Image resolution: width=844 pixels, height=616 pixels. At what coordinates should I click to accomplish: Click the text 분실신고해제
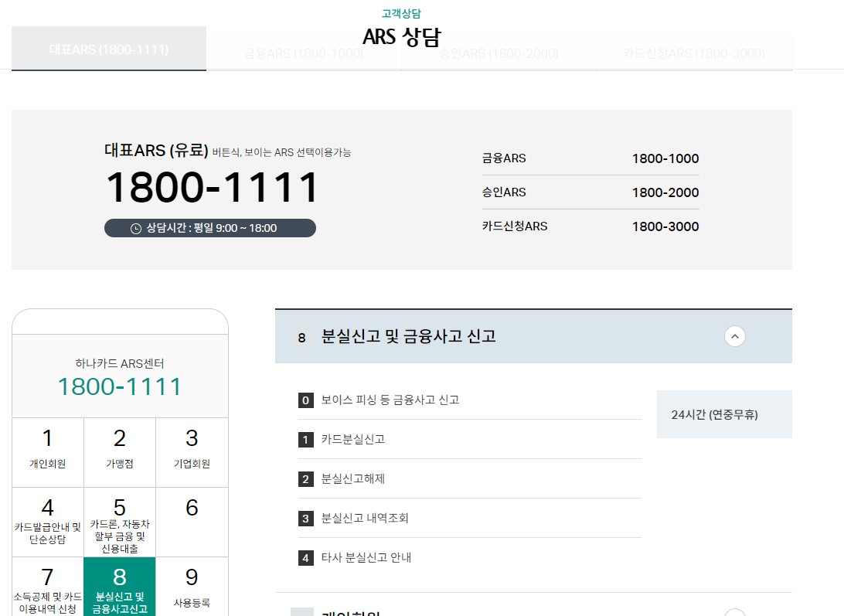point(353,478)
